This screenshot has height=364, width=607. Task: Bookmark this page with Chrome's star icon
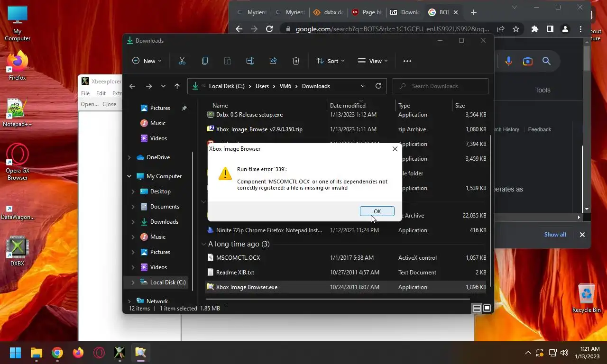pos(516,29)
